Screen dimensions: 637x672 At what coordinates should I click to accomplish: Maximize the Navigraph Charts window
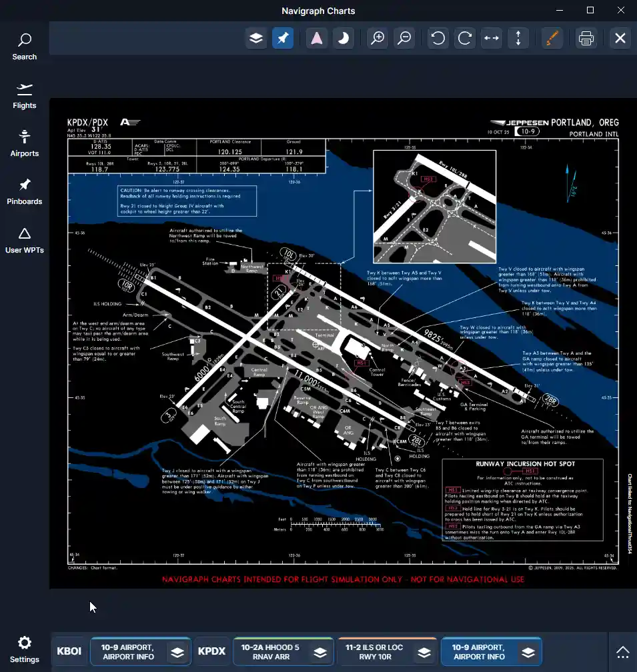(x=590, y=10)
